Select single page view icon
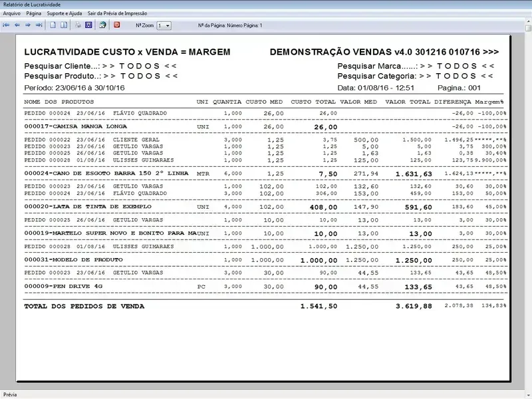This screenshot has width=532, height=399. 53,25
